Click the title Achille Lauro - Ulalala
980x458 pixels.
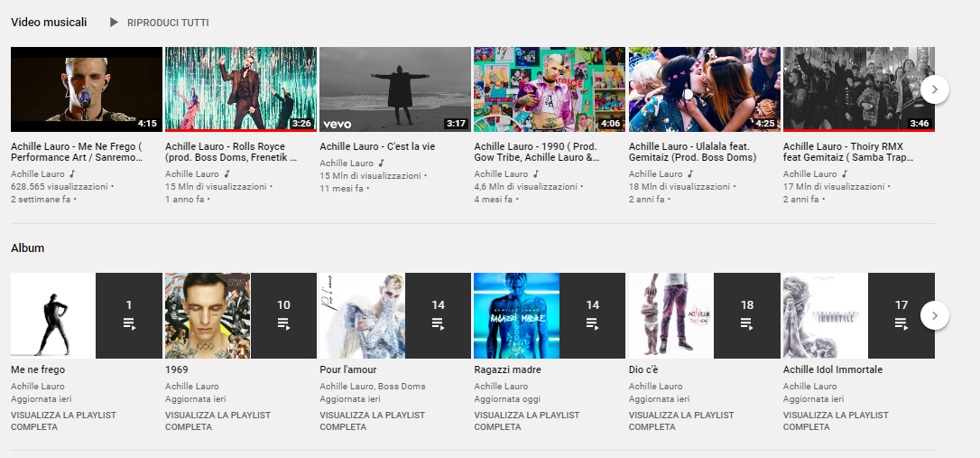pyautogui.click(x=692, y=152)
